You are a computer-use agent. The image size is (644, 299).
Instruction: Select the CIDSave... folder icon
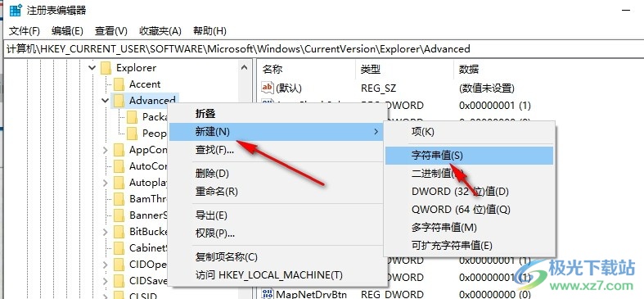(119, 281)
